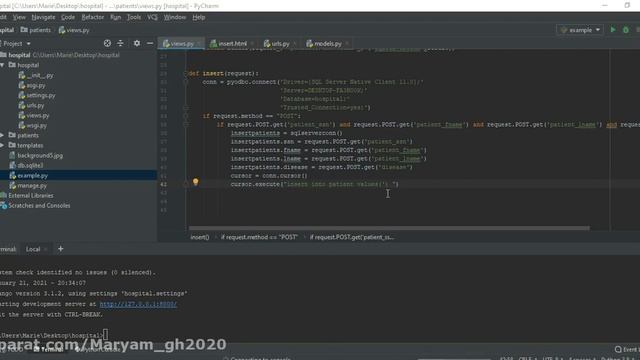Select the Local terminal tab
This screenshot has height=360, width=640.
point(33,249)
